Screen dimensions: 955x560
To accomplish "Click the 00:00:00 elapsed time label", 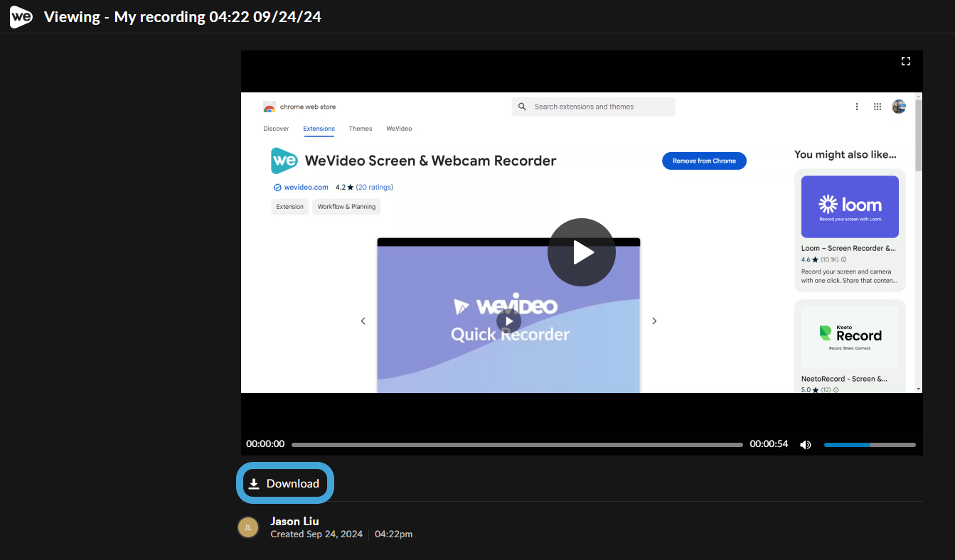I will (x=265, y=443).
